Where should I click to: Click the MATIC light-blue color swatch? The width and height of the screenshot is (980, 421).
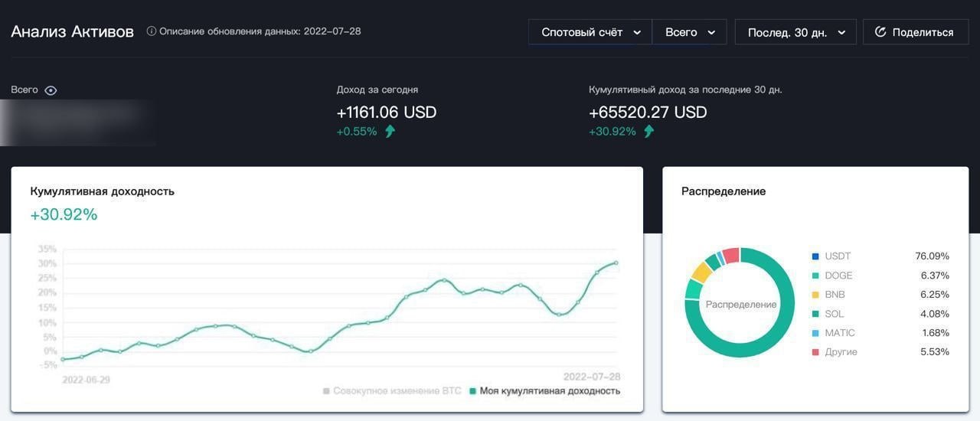tap(815, 333)
